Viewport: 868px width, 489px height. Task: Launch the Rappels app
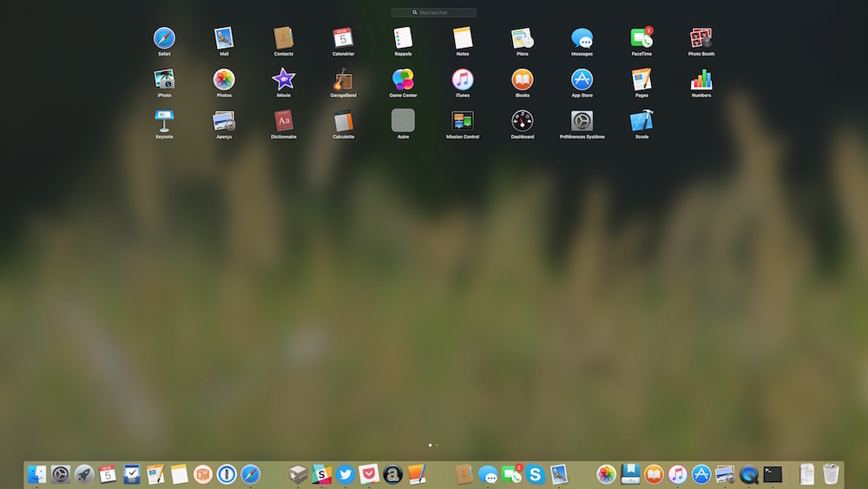pyautogui.click(x=403, y=38)
